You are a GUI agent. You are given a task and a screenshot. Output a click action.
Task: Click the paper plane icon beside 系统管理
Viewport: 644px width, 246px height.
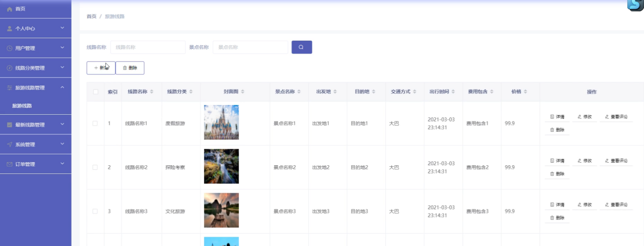9,145
